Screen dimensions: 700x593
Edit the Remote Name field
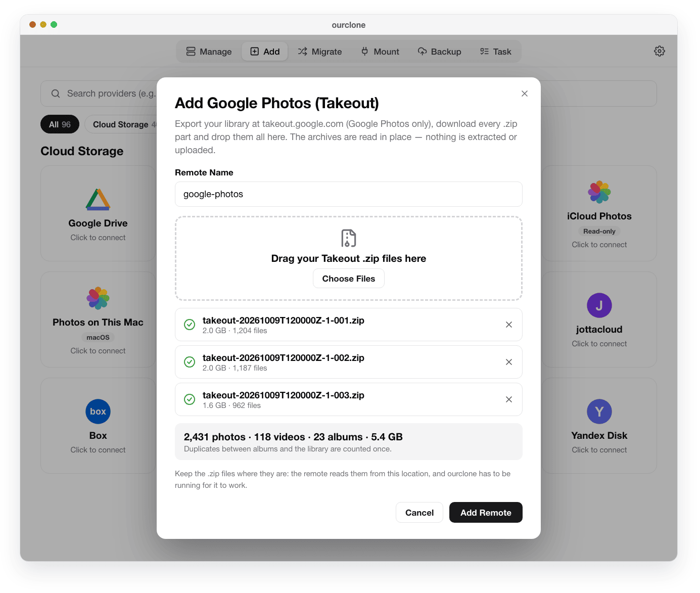point(349,194)
